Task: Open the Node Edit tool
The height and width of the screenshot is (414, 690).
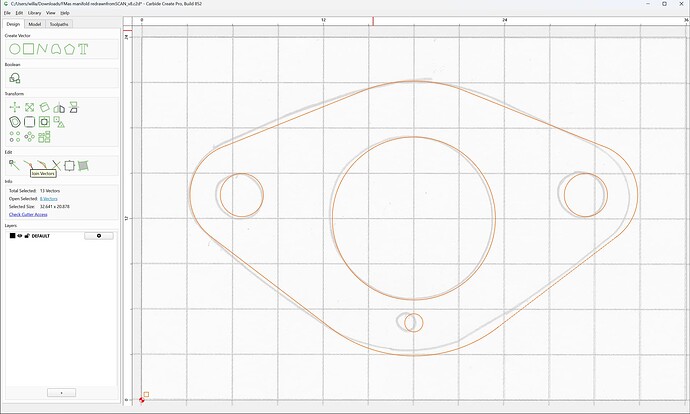Action: tap(14, 165)
